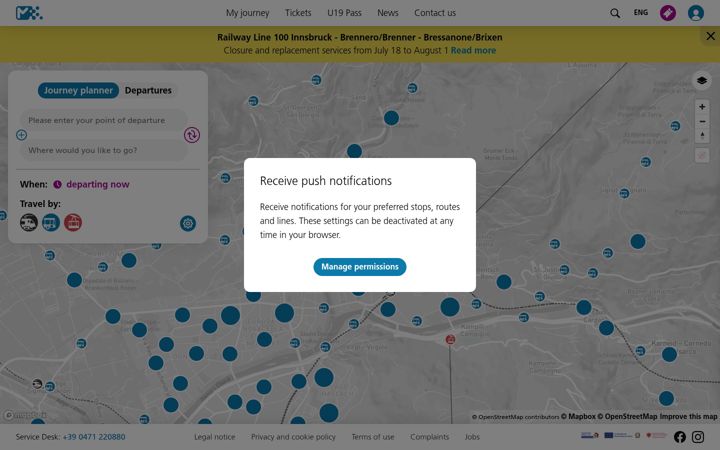
Task: Open the U19 Pass menu item
Action: point(344,13)
